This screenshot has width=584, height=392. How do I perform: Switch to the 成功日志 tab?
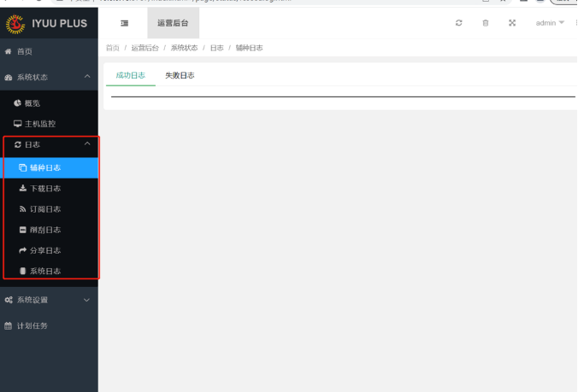point(131,75)
